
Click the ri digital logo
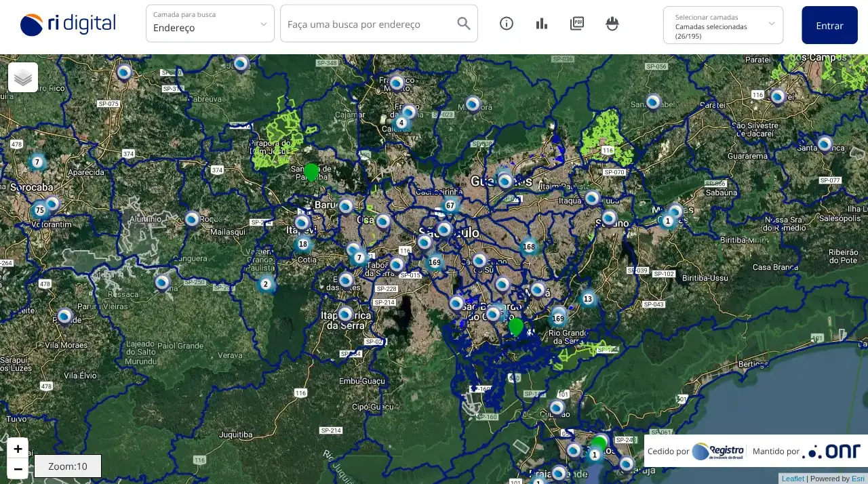[x=67, y=22]
